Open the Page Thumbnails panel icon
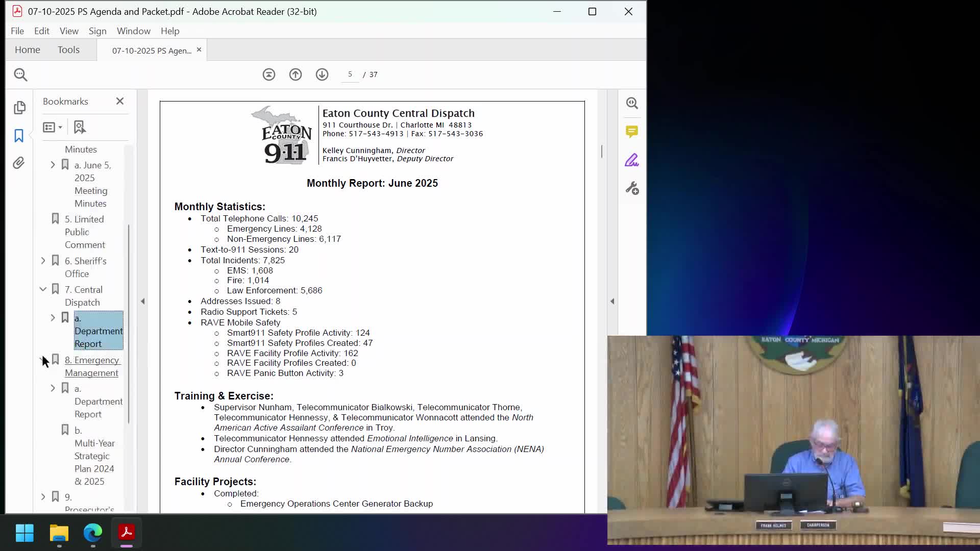Image resolution: width=980 pixels, height=551 pixels. (19, 108)
